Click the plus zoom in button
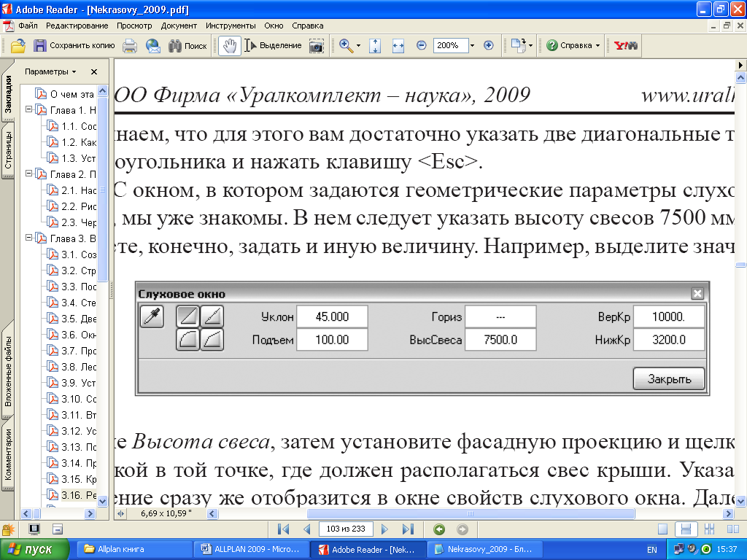Image resolution: width=747 pixels, height=560 pixels. (488, 46)
